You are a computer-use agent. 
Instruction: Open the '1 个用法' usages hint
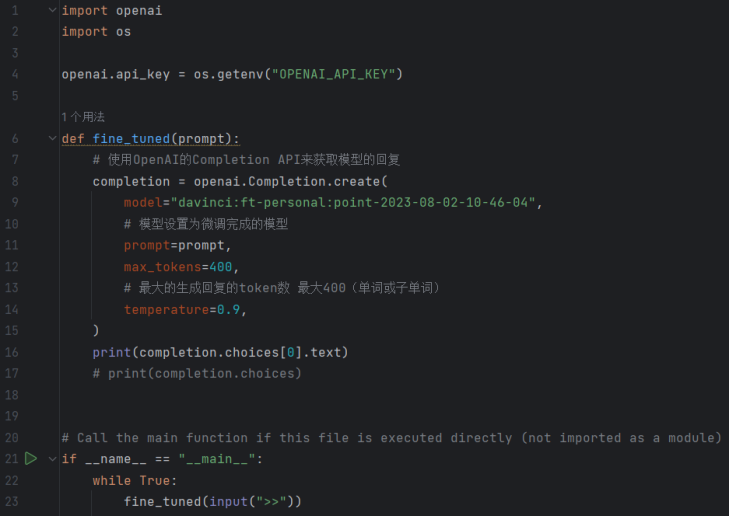pos(83,117)
